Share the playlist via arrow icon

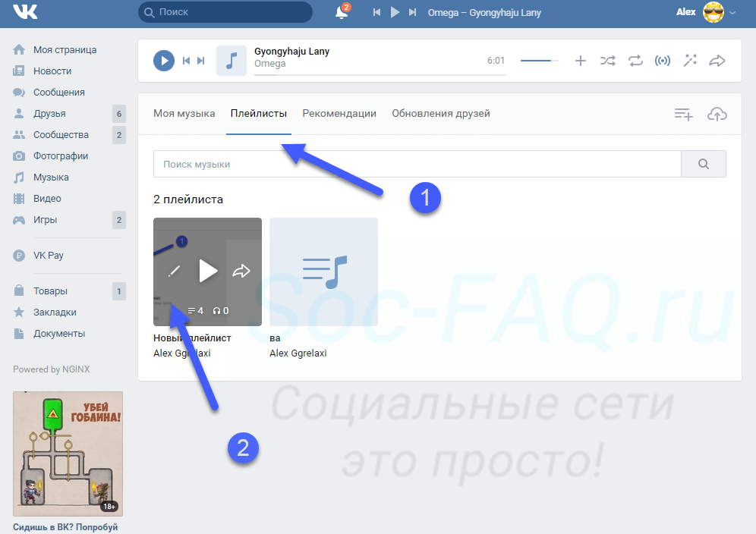(x=241, y=271)
